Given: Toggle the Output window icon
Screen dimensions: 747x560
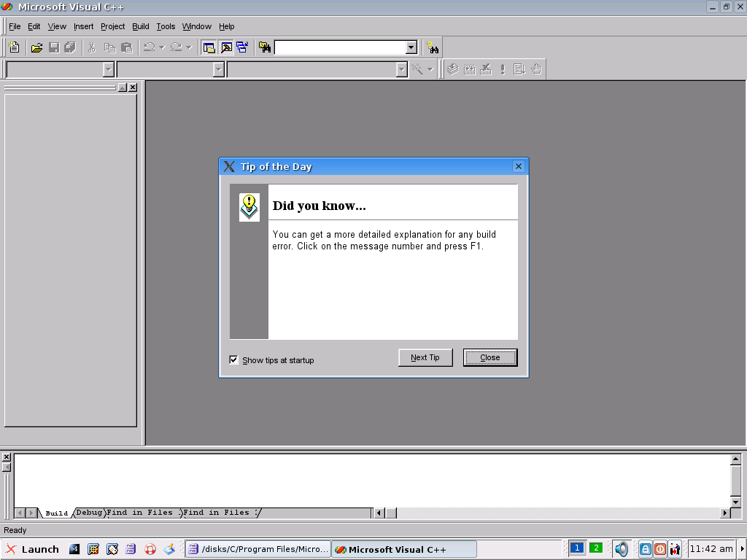Looking at the screenshot, I should [x=226, y=47].
